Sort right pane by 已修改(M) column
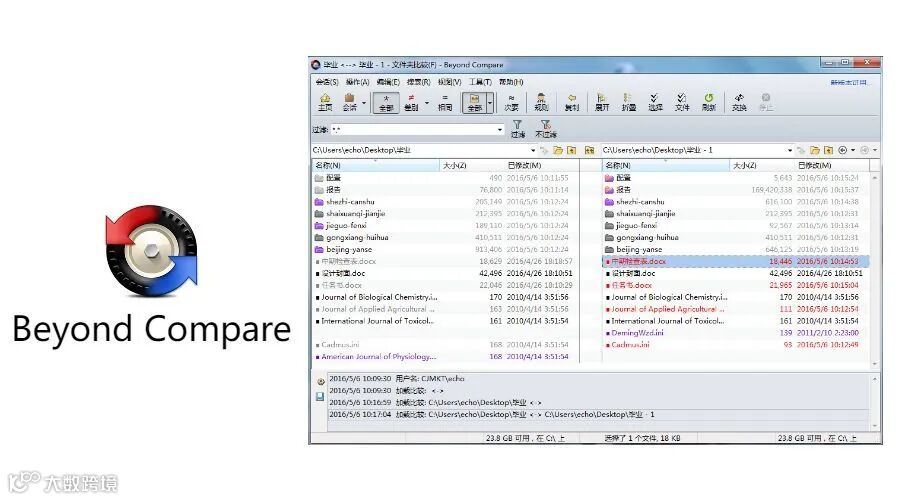Viewport: 900px width, 500px height. coord(832,165)
